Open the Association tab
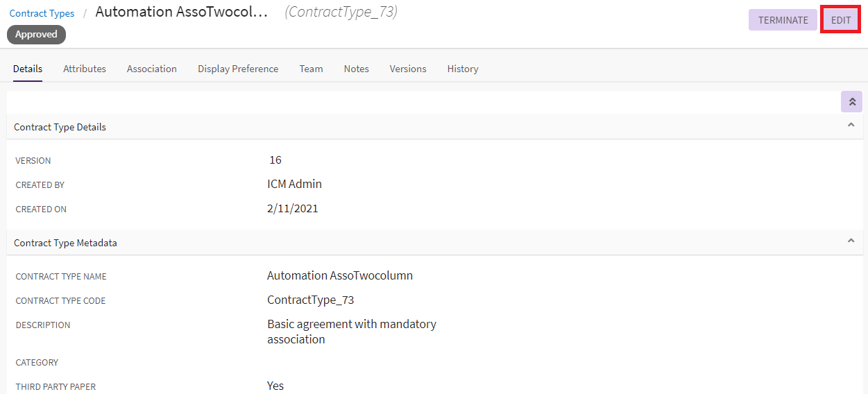The width and height of the screenshot is (868, 394). coord(152,69)
